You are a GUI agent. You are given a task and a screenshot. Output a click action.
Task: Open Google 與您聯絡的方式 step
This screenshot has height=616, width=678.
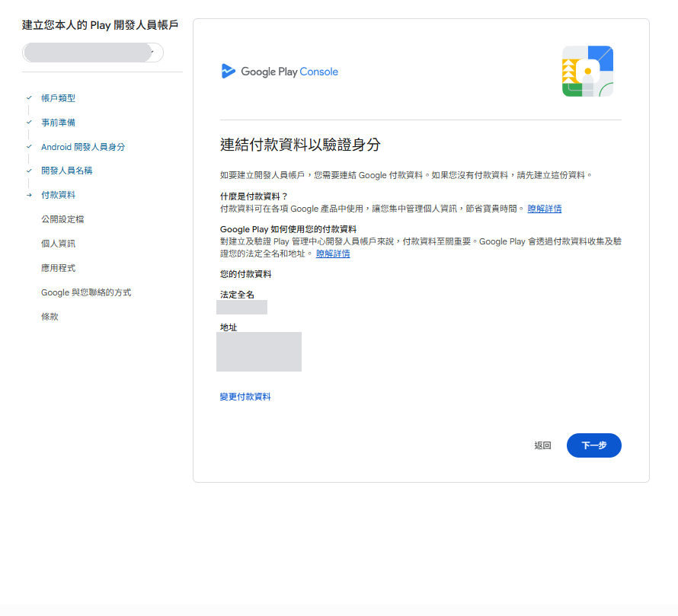coord(86,292)
